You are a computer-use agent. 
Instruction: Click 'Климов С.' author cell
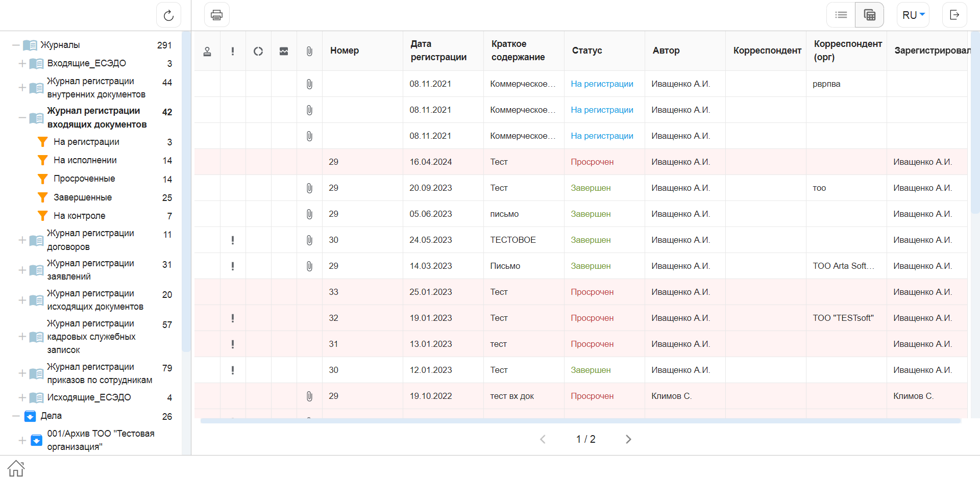pyautogui.click(x=672, y=396)
